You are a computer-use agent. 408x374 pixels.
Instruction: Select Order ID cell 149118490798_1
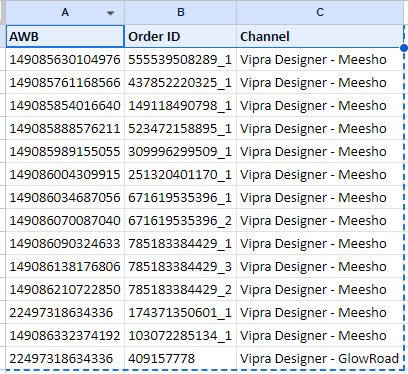[x=180, y=105]
